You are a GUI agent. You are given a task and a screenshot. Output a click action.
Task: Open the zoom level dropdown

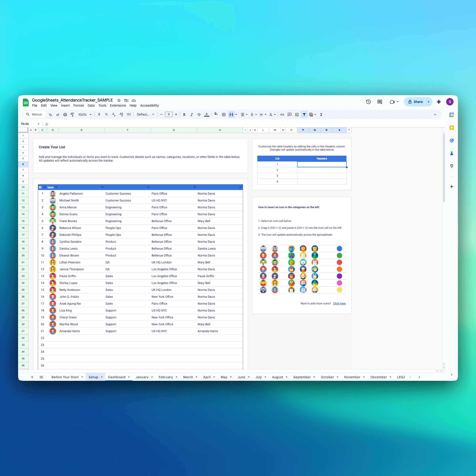pos(85,114)
